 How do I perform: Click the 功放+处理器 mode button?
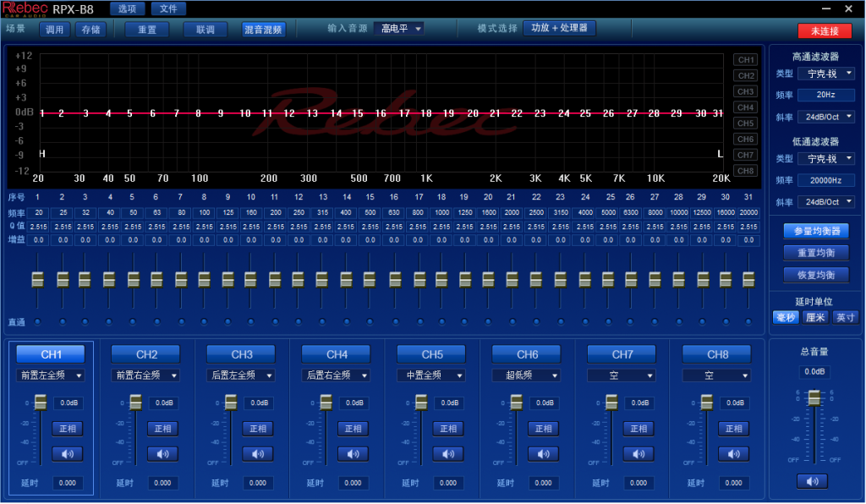560,28
